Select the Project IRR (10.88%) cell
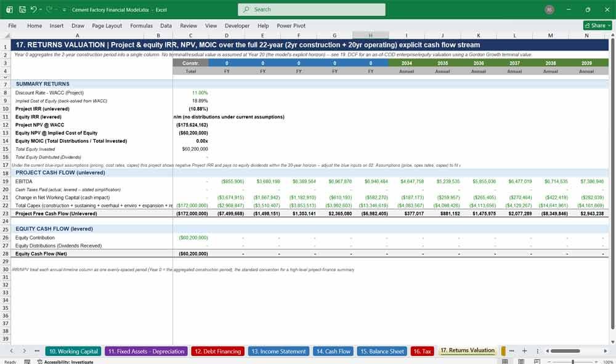This screenshot has width=616, height=364. tap(190, 109)
